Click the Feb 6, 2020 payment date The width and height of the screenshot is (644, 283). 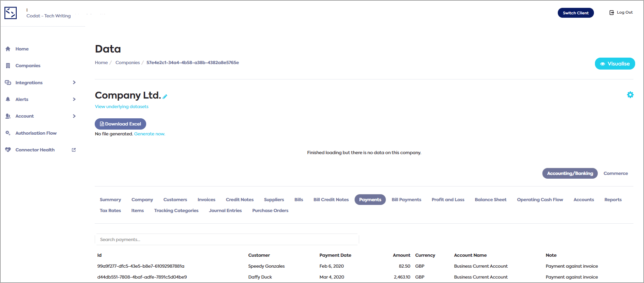click(x=332, y=266)
